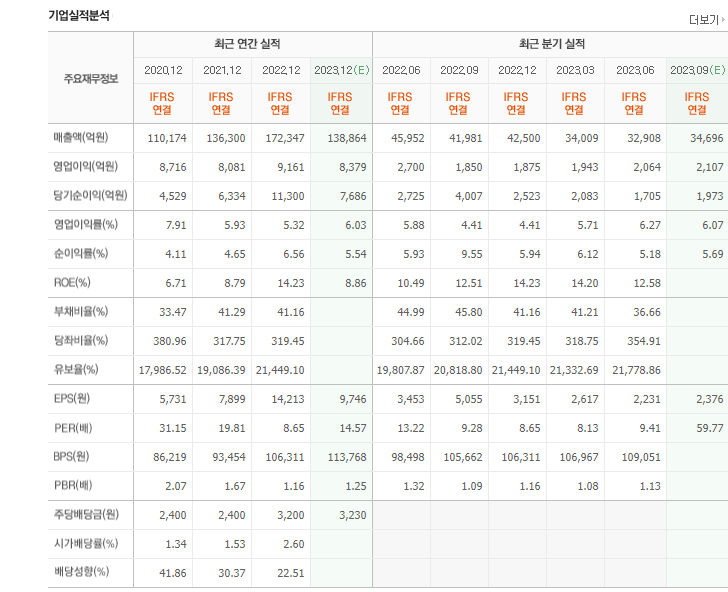
Task: Click the 기업실적분석 heading
Action: [x=79, y=15]
